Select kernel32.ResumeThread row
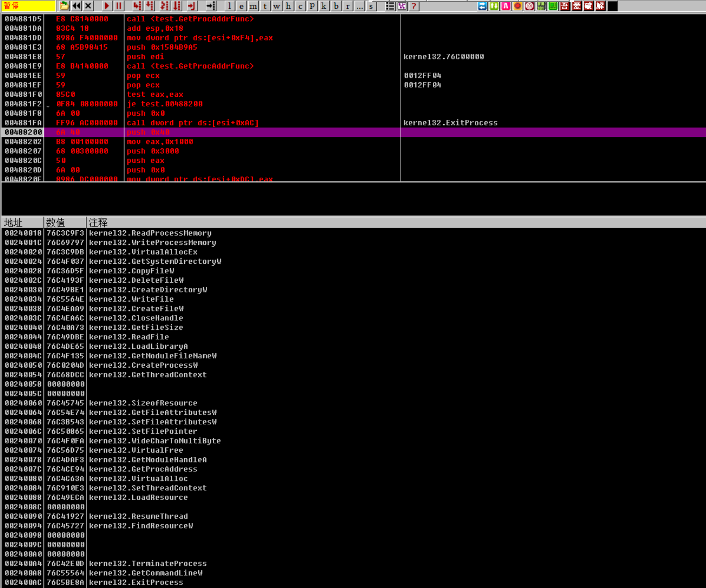The width and height of the screenshot is (706, 588). (353, 516)
